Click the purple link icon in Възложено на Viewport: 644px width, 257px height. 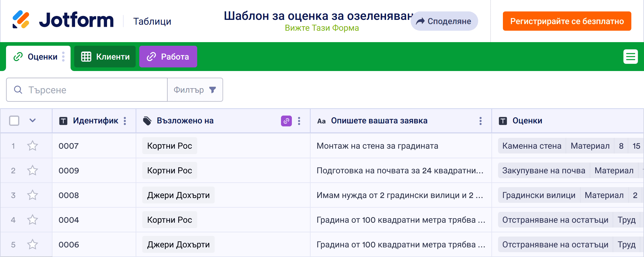pos(286,121)
